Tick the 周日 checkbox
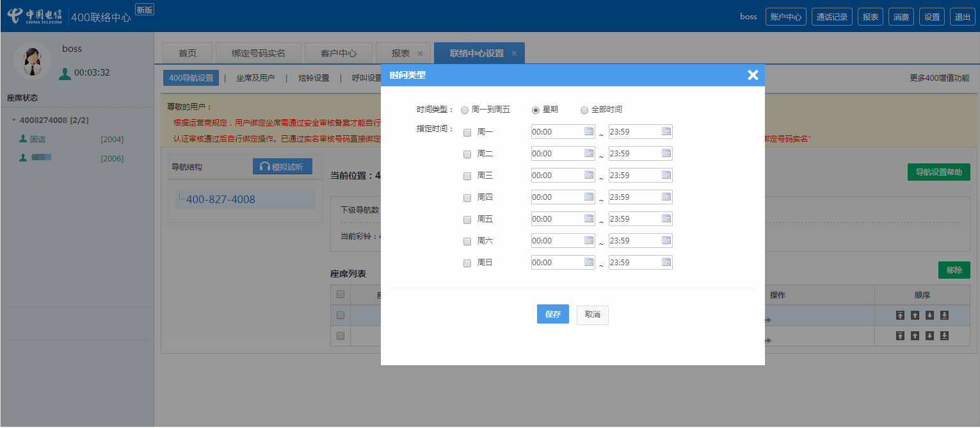The width and height of the screenshot is (980, 428). [x=467, y=263]
